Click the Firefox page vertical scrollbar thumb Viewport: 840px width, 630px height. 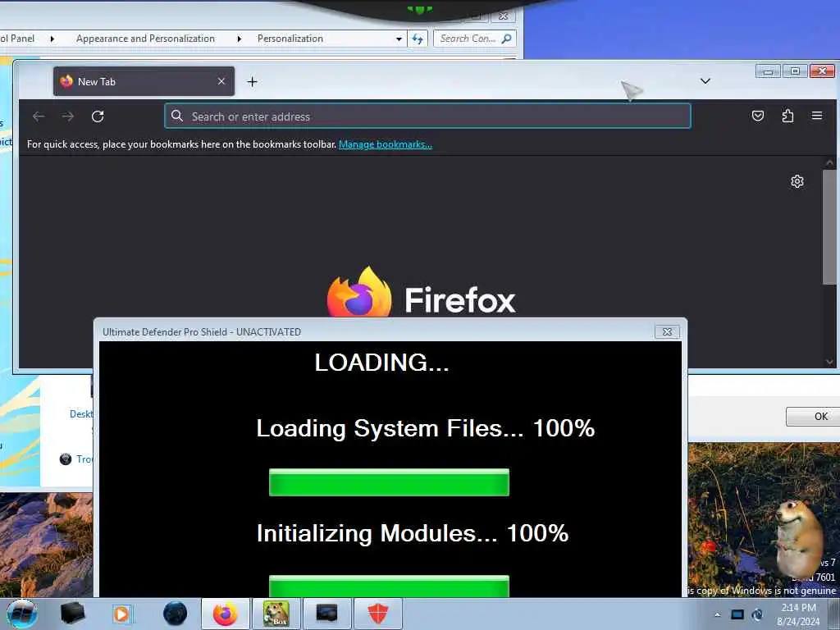point(829,226)
